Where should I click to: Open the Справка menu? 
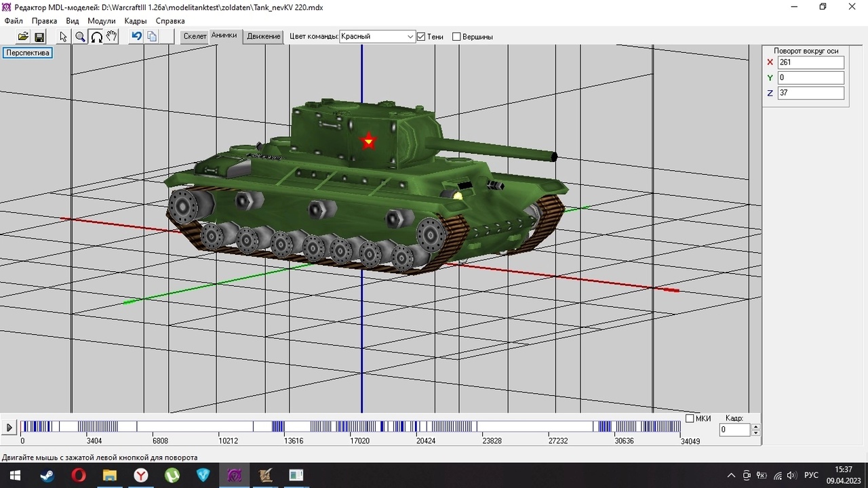pyautogui.click(x=170, y=21)
